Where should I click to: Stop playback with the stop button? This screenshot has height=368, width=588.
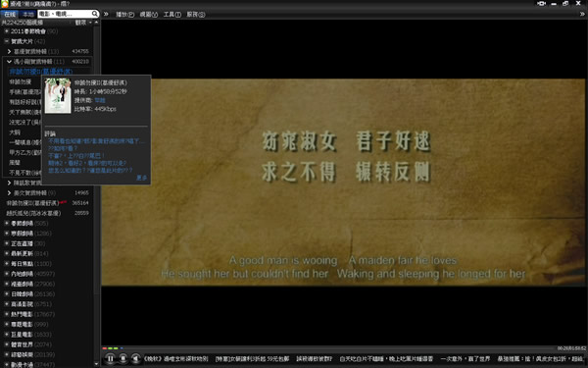pos(123,358)
